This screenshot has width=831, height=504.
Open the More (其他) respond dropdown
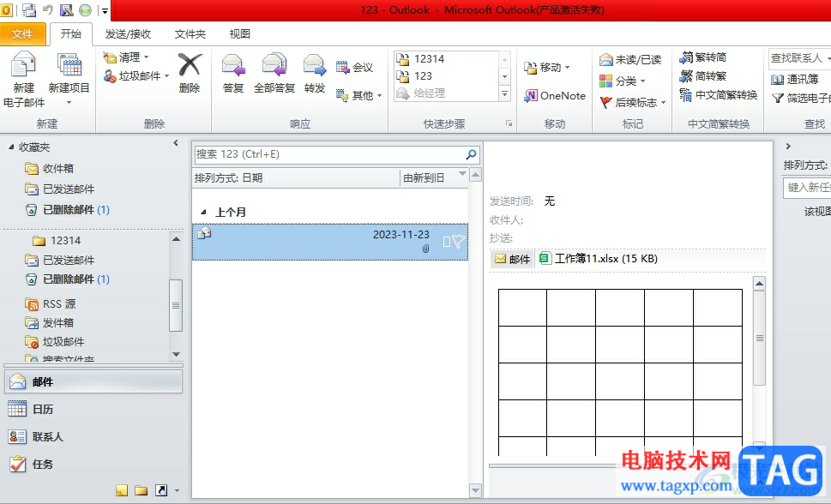tap(358, 95)
